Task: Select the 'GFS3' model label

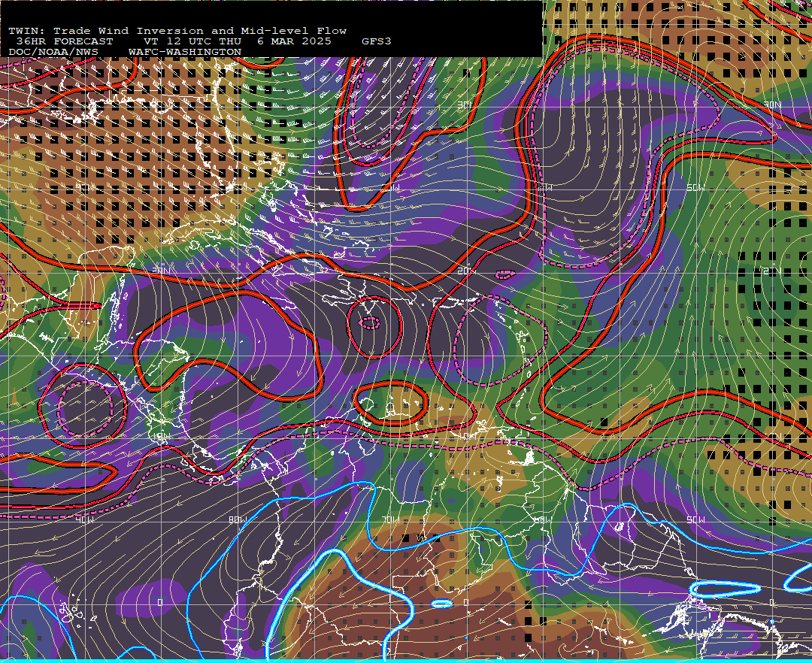Action: click(377, 41)
